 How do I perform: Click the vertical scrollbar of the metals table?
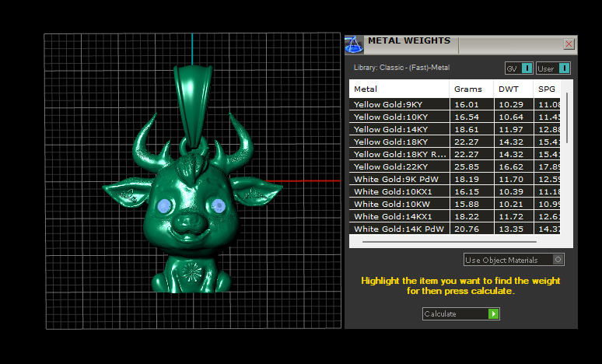(567, 117)
